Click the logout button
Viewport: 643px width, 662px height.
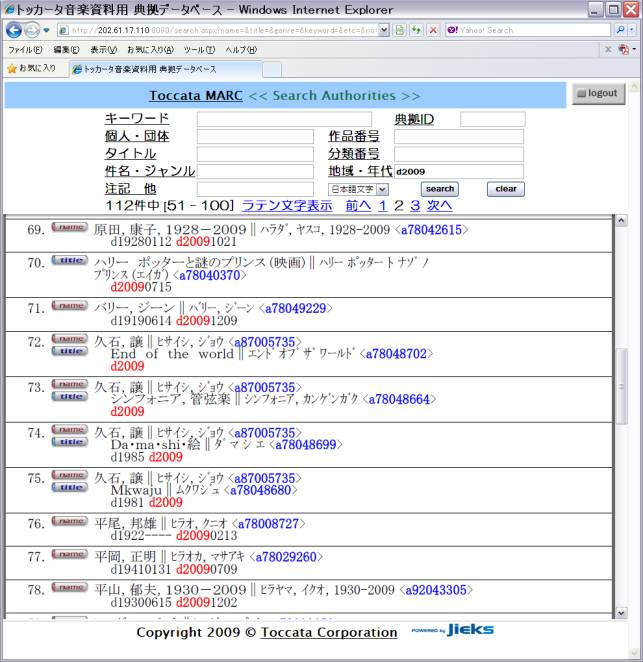tap(598, 93)
